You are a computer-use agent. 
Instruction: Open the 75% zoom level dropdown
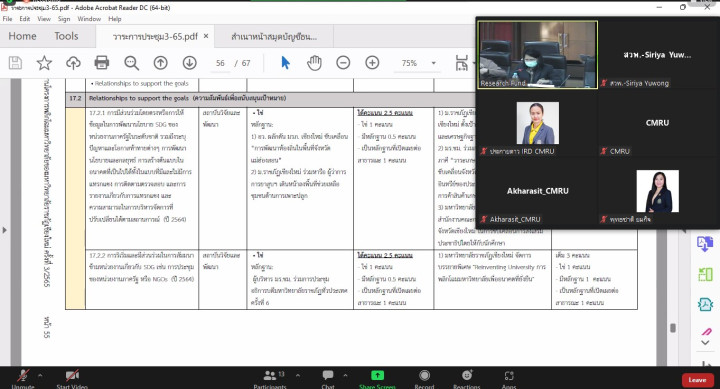click(433, 63)
